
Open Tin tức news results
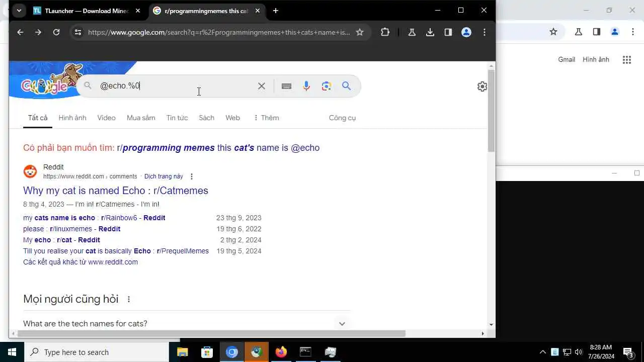tap(177, 118)
